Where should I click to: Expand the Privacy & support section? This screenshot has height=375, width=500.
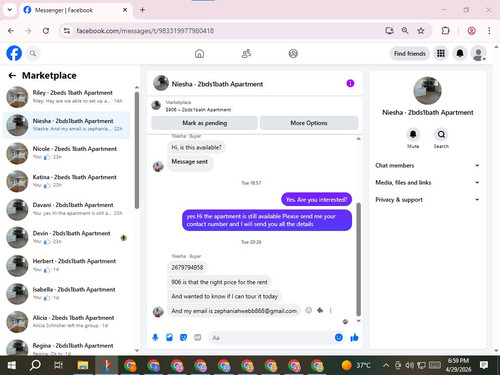tap(427, 200)
